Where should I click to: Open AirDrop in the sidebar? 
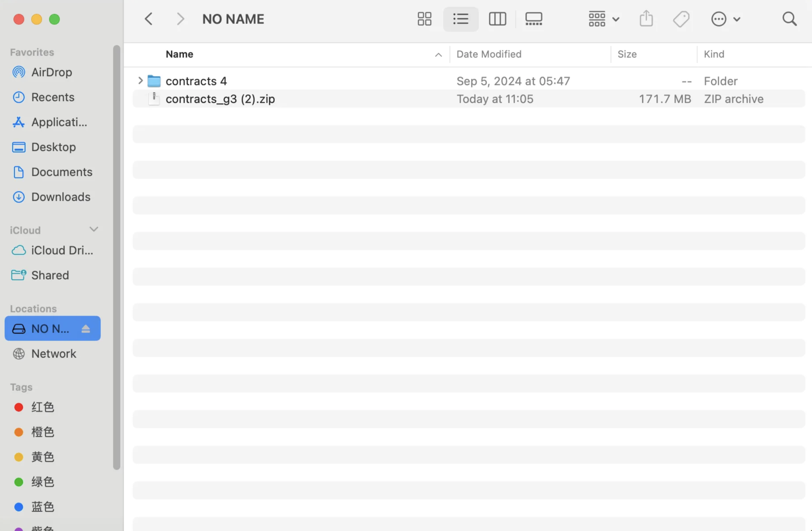[52, 72]
